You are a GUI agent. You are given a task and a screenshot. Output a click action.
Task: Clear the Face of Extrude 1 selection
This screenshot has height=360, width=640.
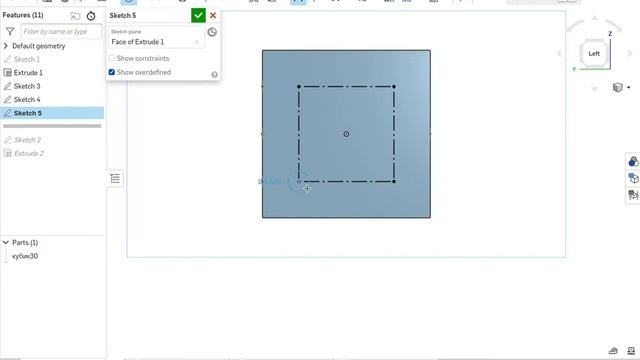point(197,42)
